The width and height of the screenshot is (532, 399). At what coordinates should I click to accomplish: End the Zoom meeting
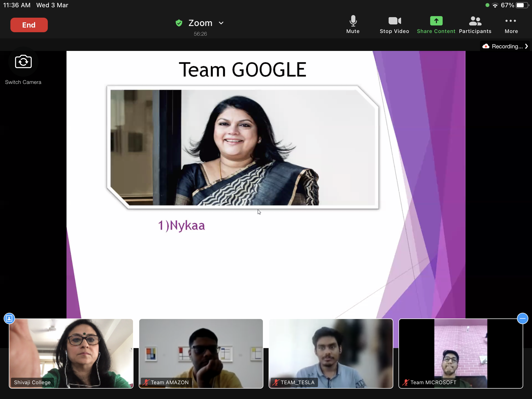(x=29, y=25)
